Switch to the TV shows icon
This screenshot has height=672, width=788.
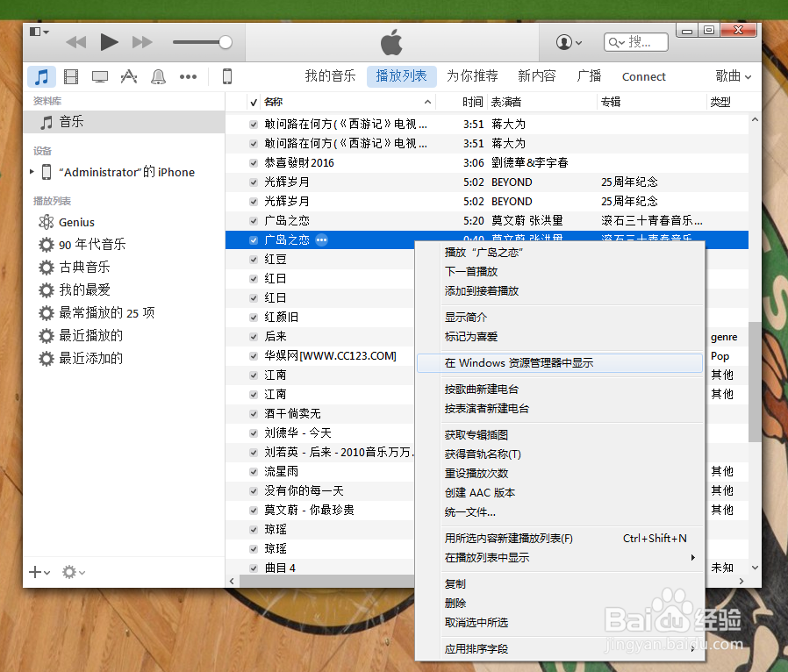[100, 77]
